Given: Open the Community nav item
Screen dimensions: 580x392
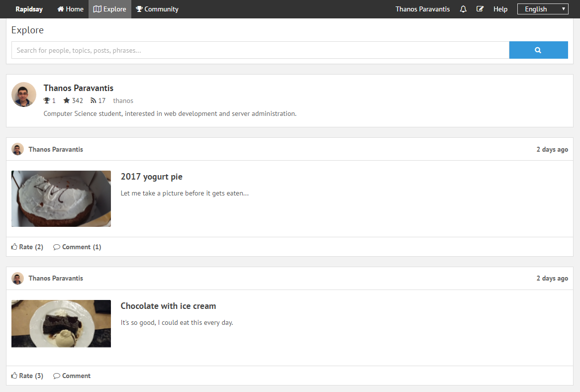Looking at the screenshot, I should click(x=157, y=9).
